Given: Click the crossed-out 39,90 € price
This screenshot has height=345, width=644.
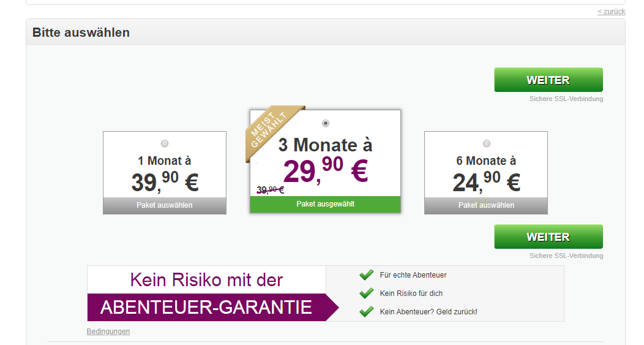Looking at the screenshot, I should pos(270,190).
